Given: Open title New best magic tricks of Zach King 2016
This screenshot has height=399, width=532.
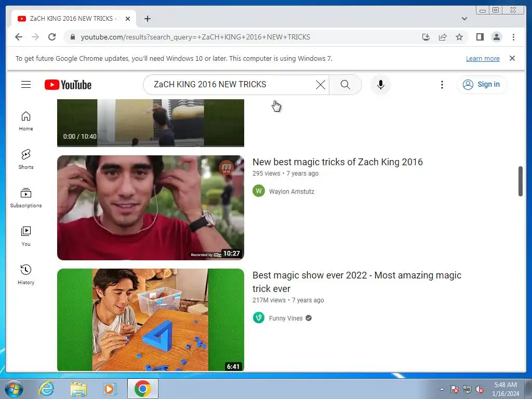Looking at the screenshot, I should tap(338, 162).
